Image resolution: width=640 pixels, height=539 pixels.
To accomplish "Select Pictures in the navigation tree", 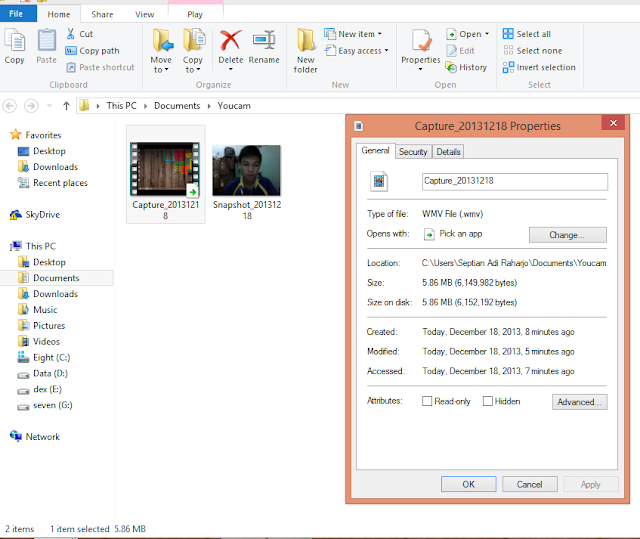I will pos(42,326).
